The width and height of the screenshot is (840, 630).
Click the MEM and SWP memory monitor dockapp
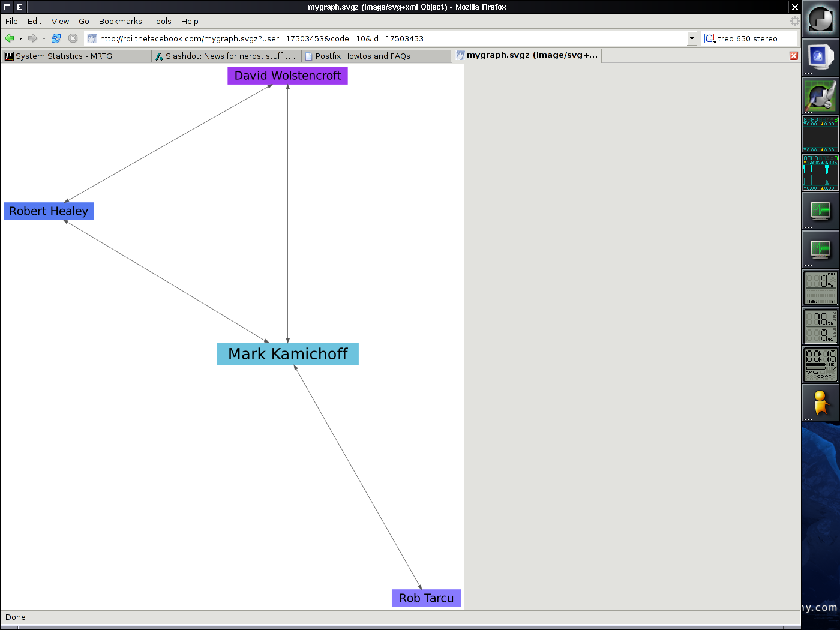point(820,326)
